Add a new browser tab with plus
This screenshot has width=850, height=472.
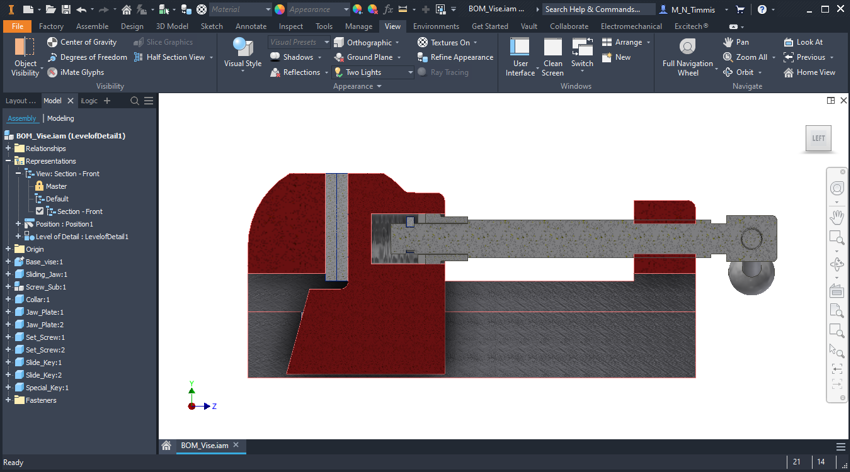pos(107,101)
